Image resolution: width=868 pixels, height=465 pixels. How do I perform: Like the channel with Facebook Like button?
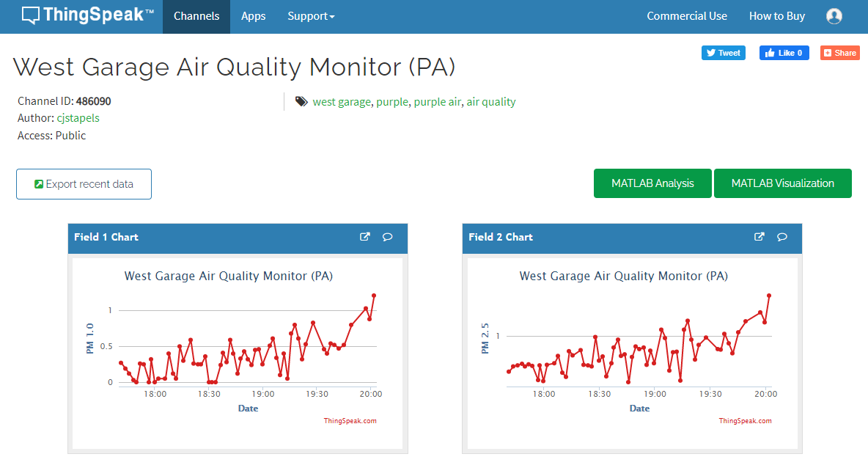coord(784,53)
